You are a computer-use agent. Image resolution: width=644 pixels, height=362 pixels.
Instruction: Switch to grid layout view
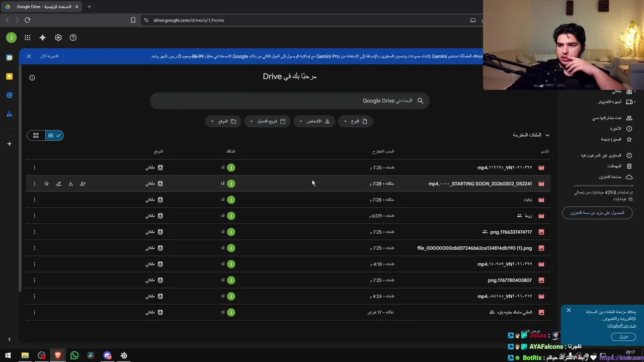(x=36, y=135)
